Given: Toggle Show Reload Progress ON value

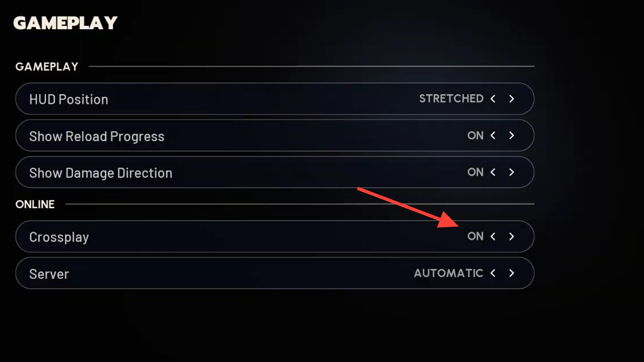Looking at the screenshot, I should tap(475, 136).
